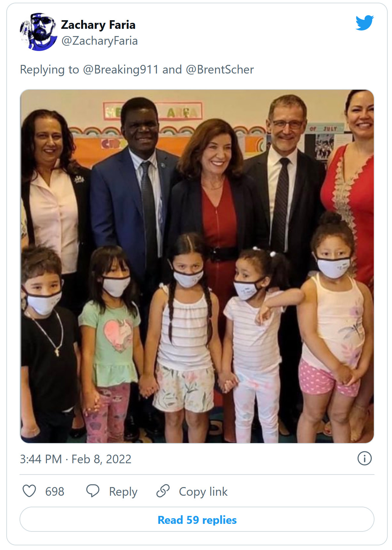
Task: Open the @Breaking911 mention
Action: (121, 70)
